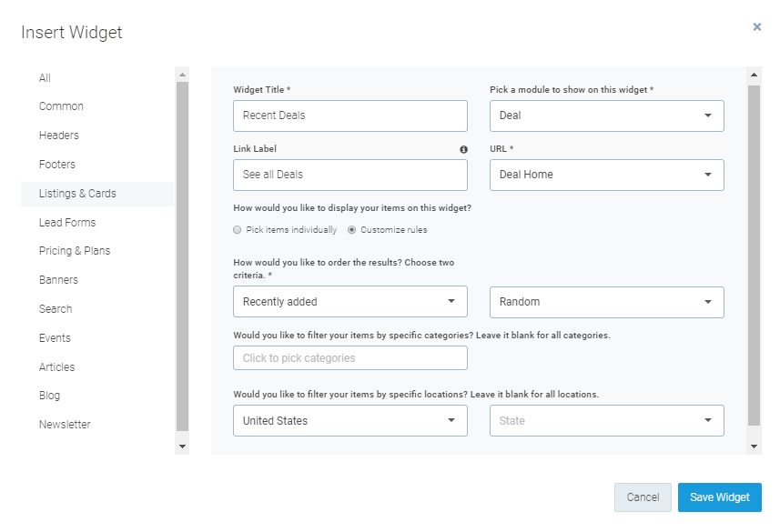Expand the "Recently added" ordering dropdown
The image size is (780, 532).
349,301
